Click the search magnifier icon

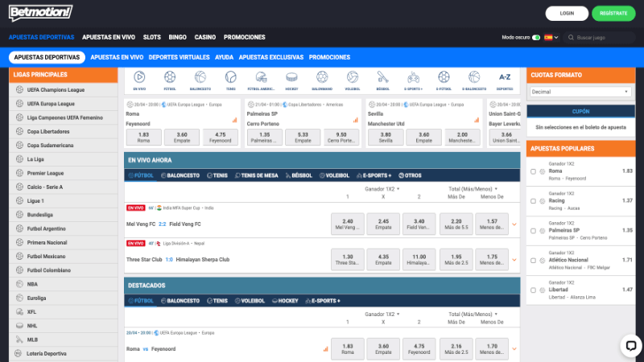pyautogui.click(x=571, y=37)
